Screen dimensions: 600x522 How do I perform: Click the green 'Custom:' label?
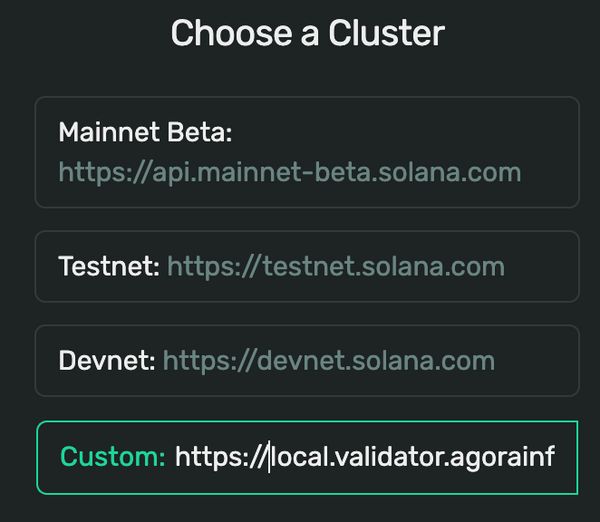[112, 457]
